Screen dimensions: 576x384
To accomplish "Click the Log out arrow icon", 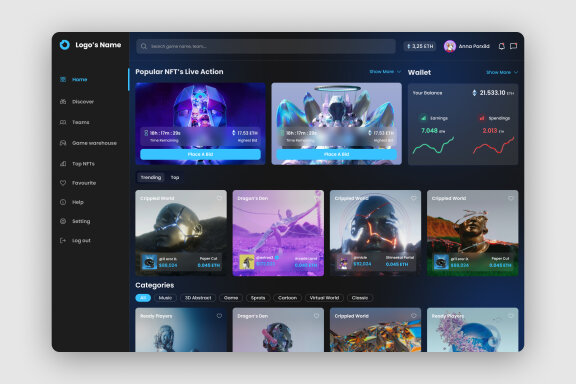I will (x=63, y=240).
